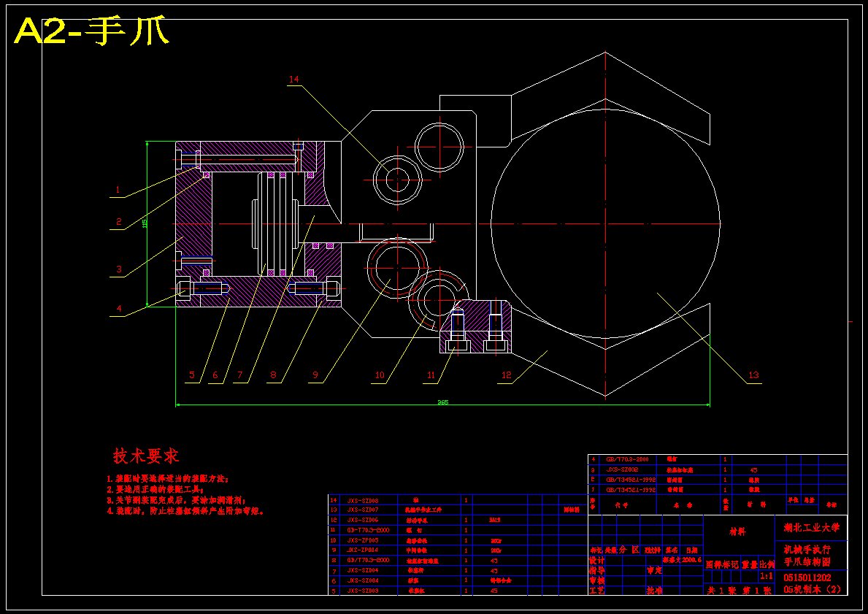Image resolution: width=868 pixels, height=614 pixels.
Task: Click the '0515011202' drawing number
Action: point(807,577)
